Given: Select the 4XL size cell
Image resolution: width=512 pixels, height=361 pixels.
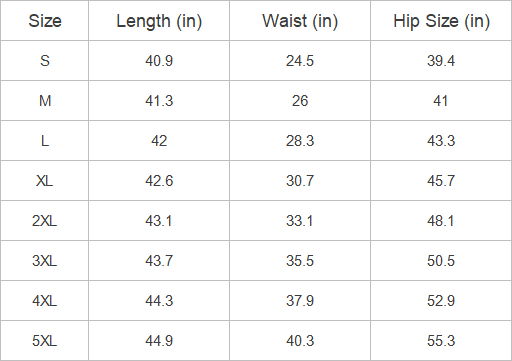Looking at the screenshot, I should [45, 301].
